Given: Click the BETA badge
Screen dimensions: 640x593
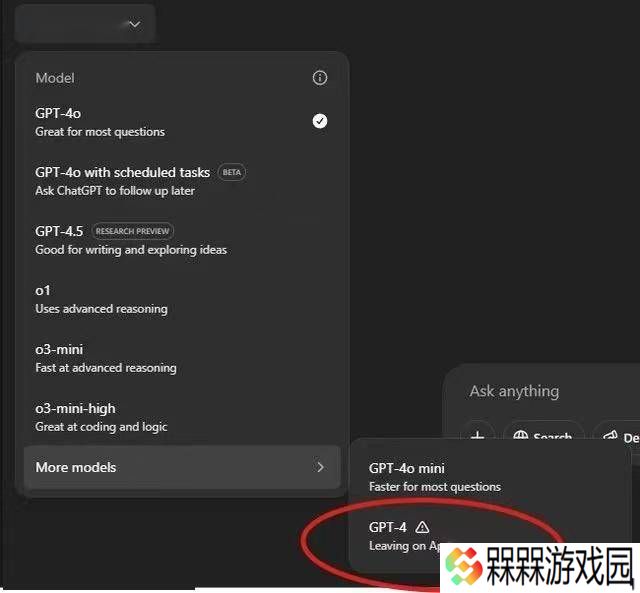Looking at the screenshot, I should coord(231,172).
